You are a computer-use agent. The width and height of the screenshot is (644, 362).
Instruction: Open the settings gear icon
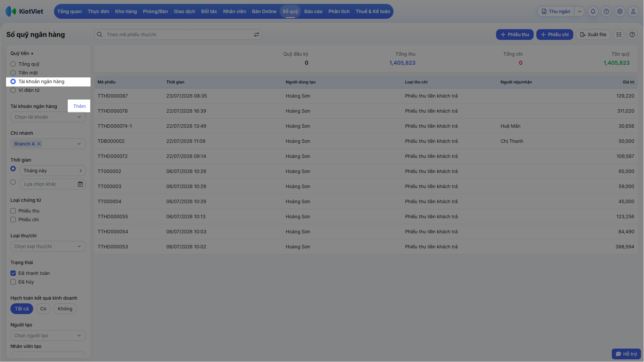620,11
